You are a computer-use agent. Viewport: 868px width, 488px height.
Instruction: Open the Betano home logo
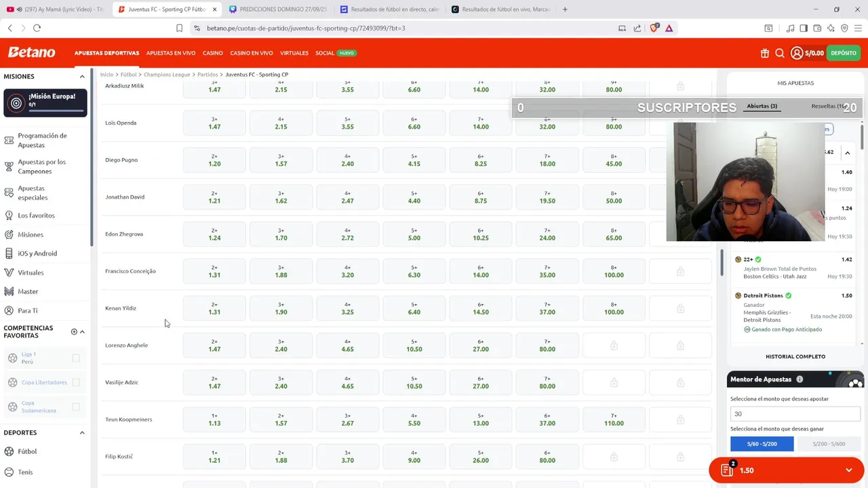click(31, 53)
